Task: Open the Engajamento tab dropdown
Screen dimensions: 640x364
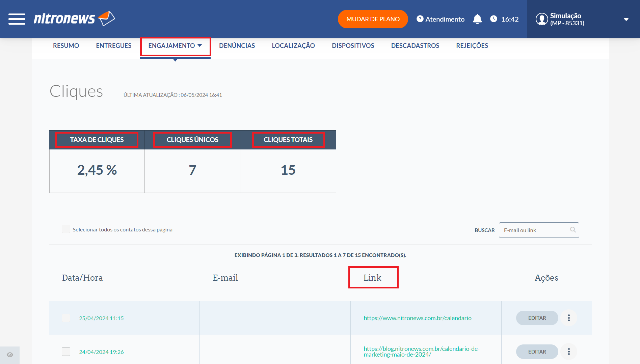Action: click(x=175, y=46)
